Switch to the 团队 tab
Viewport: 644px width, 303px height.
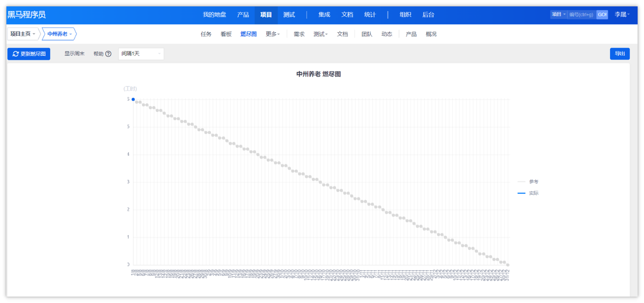[x=367, y=34]
